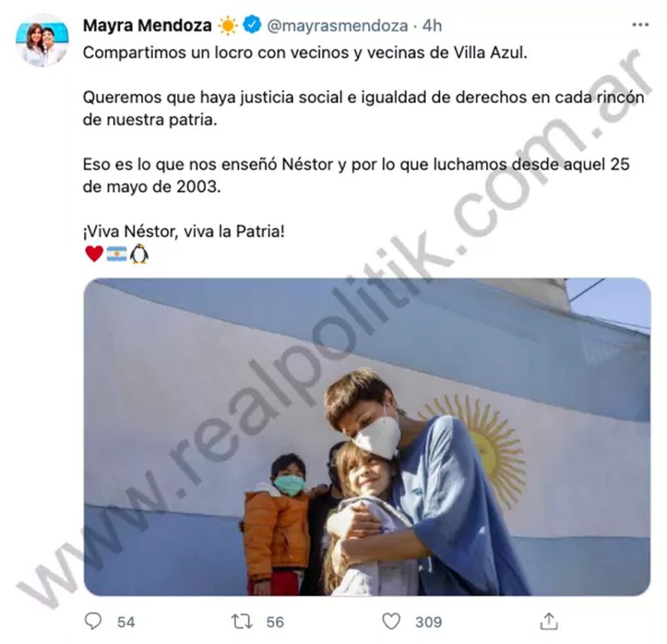Retweet this post using the arrows icon

click(x=242, y=621)
